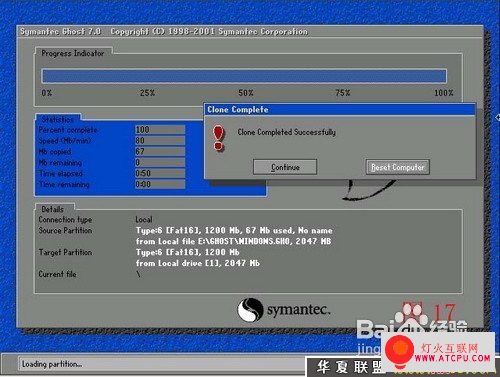
Task: Click the 100% progress scale label
Action: click(444, 93)
